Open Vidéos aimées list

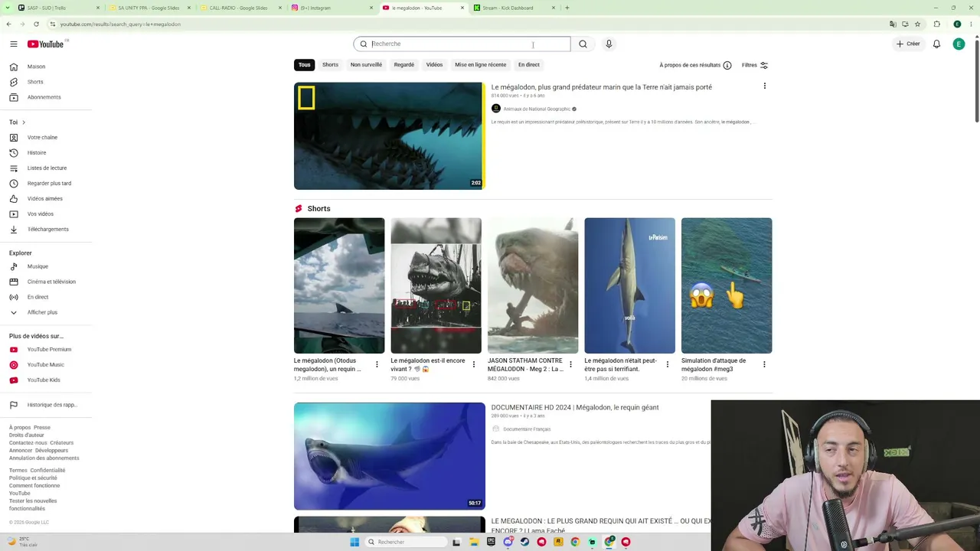point(46,199)
